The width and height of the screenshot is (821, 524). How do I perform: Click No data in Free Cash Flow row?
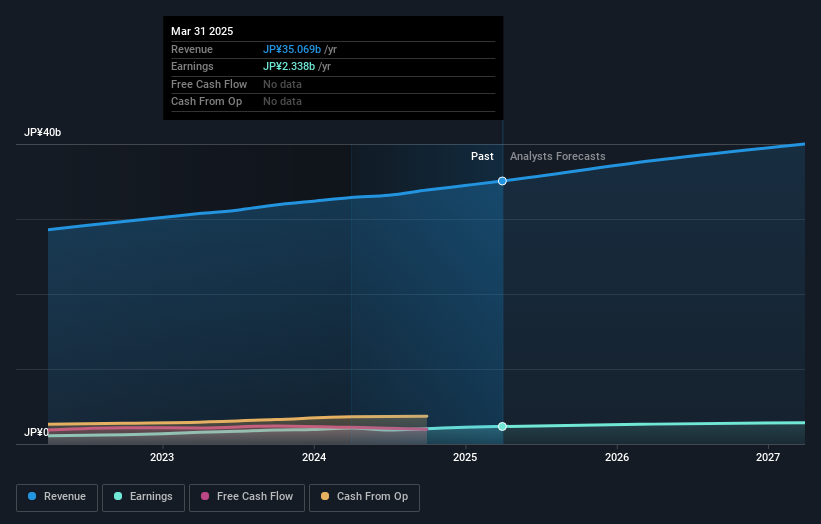point(282,84)
